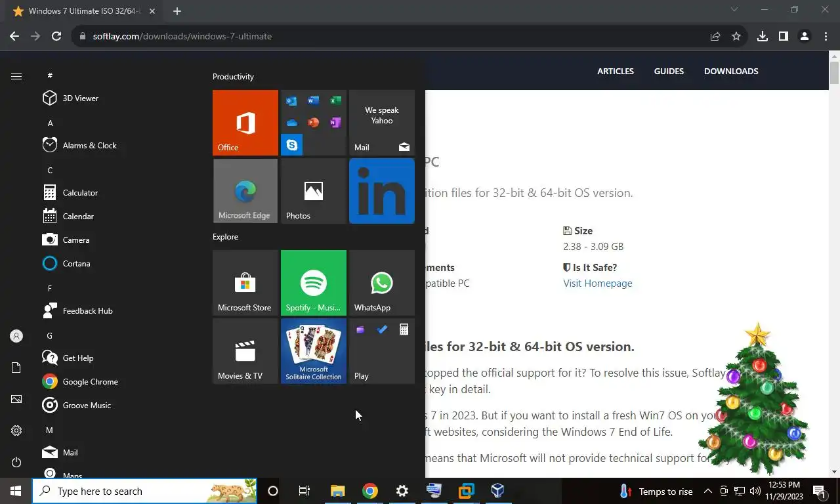Image resolution: width=840 pixels, height=504 pixels.
Task: Jump using the letter A header
Action: tap(50, 123)
